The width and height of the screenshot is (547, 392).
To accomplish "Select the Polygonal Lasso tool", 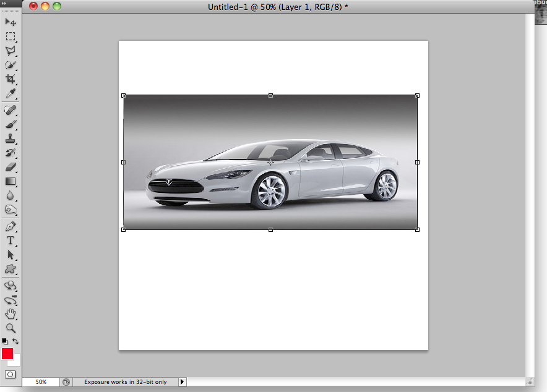I will tap(11, 51).
